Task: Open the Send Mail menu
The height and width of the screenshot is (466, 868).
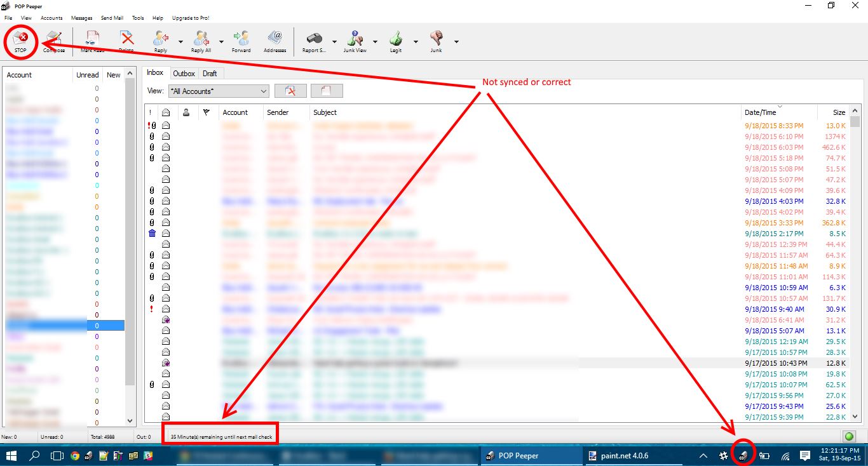Action: 112,18
